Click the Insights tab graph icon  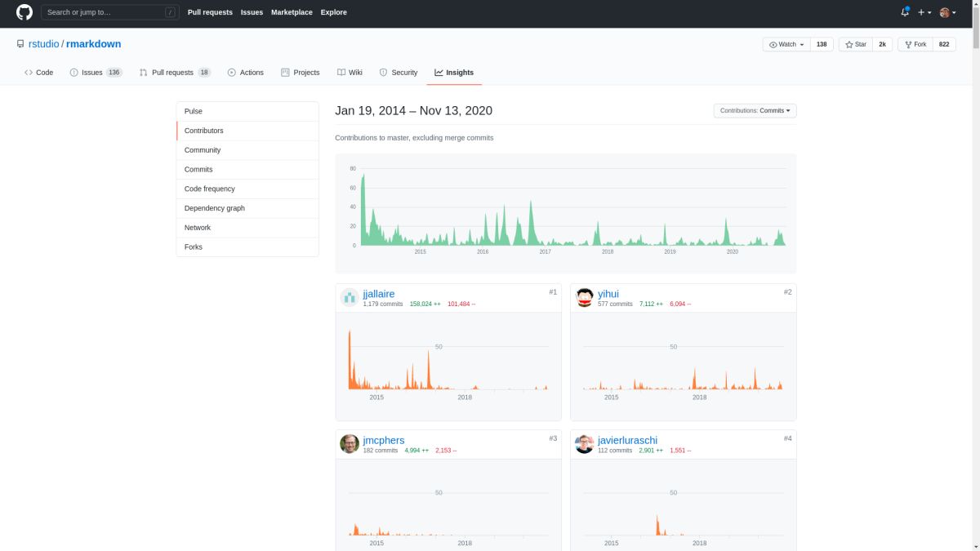click(439, 73)
